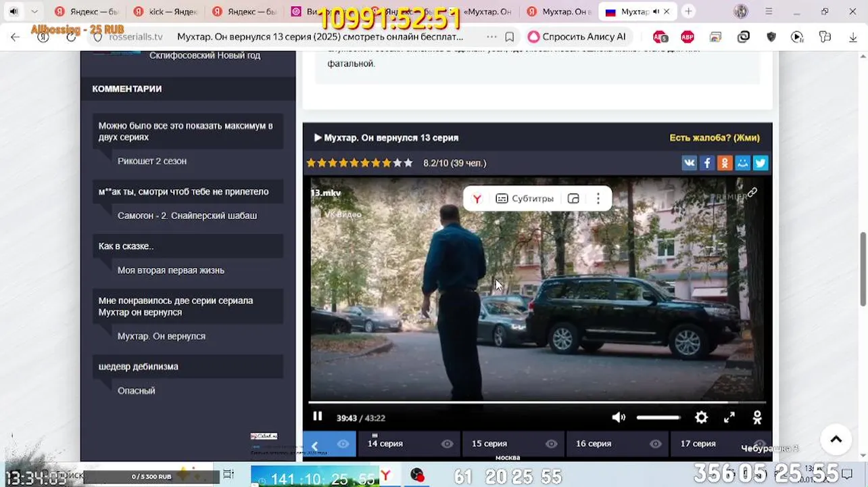The height and width of the screenshot is (487, 868).
Task: Open the recorder app in taskbar
Action: click(417, 476)
